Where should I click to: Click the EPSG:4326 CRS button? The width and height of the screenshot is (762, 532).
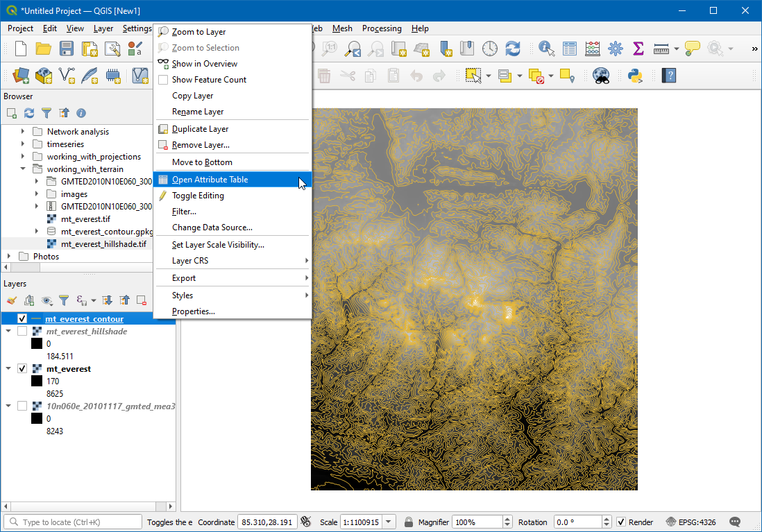pos(691,522)
